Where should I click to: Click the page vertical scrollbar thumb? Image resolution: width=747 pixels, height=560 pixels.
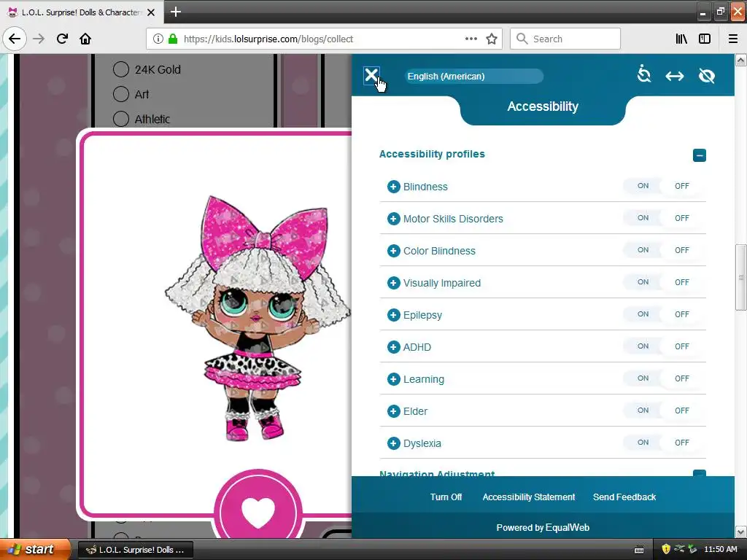click(x=741, y=277)
